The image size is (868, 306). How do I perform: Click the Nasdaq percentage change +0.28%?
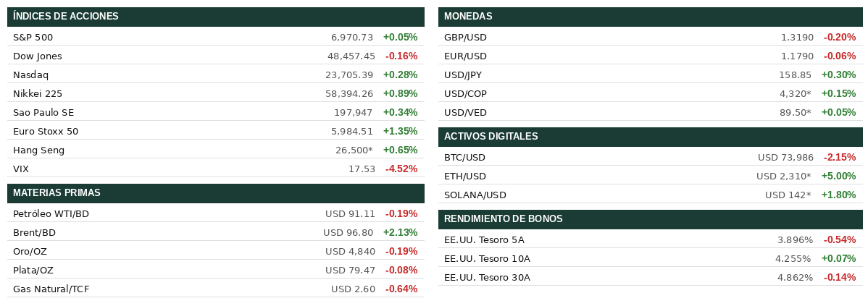pyautogui.click(x=400, y=75)
